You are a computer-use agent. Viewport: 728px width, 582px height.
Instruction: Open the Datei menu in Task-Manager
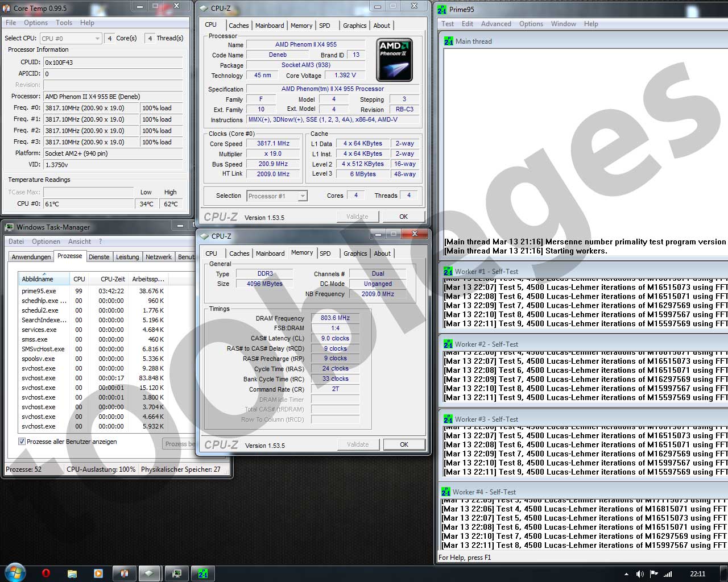pyautogui.click(x=16, y=242)
